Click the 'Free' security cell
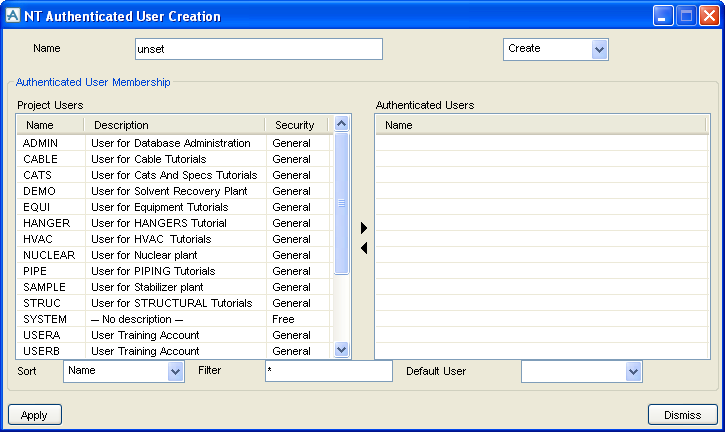 (x=283, y=319)
